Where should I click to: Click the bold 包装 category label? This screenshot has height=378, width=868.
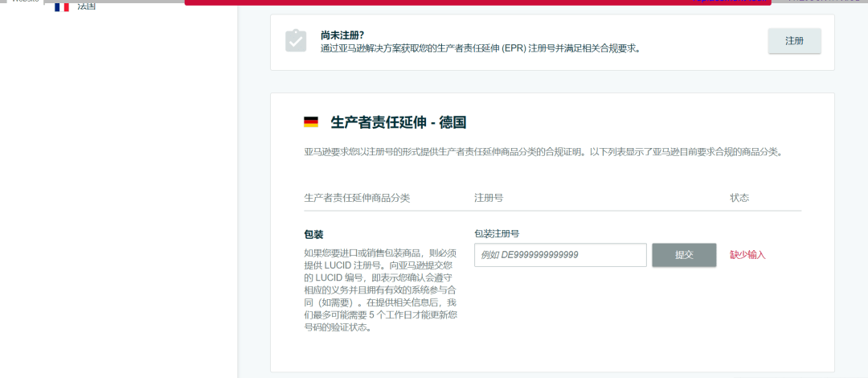point(313,234)
